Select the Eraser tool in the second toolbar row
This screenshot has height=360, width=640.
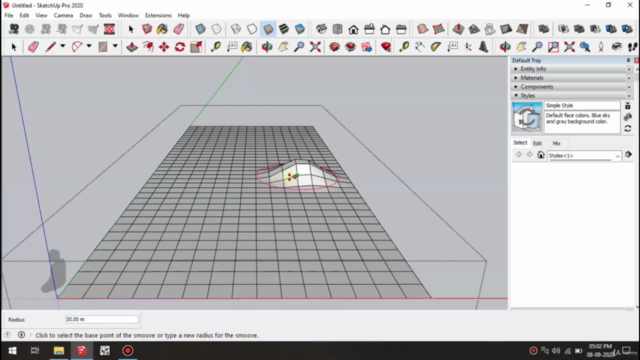click(33, 47)
